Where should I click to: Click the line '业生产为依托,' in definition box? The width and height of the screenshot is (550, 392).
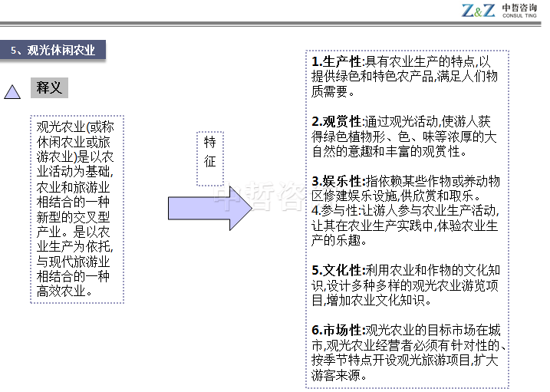click(75, 247)
